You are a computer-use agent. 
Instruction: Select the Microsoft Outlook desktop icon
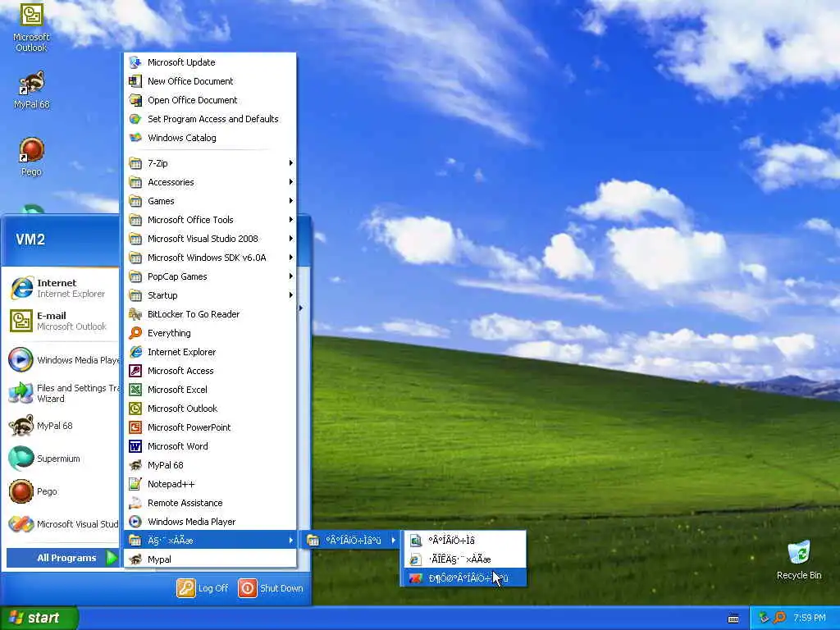[31, 28]
